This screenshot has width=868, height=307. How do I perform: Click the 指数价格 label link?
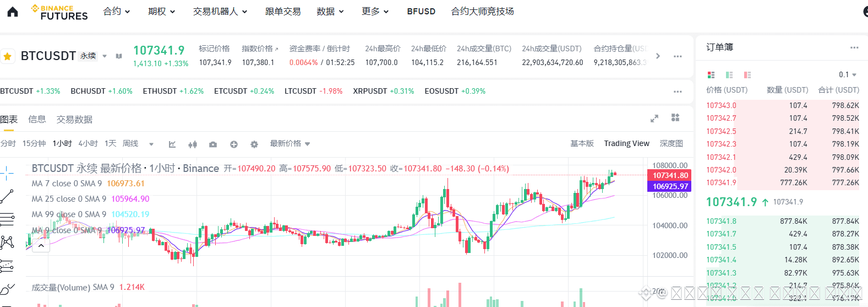(x=260, y=49)
